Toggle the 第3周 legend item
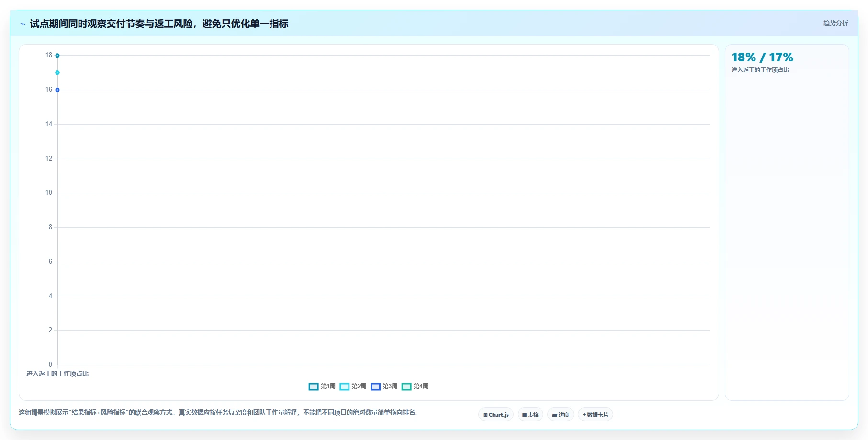Image resolution: width=868 pixels, height=440 pixels. pyautogui.click(x=384, y=386)
